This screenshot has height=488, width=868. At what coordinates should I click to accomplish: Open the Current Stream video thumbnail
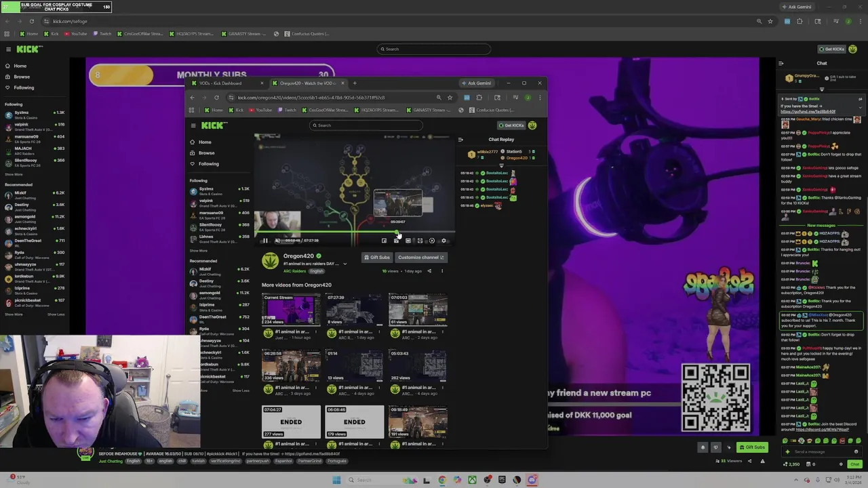tap(291, 310)
